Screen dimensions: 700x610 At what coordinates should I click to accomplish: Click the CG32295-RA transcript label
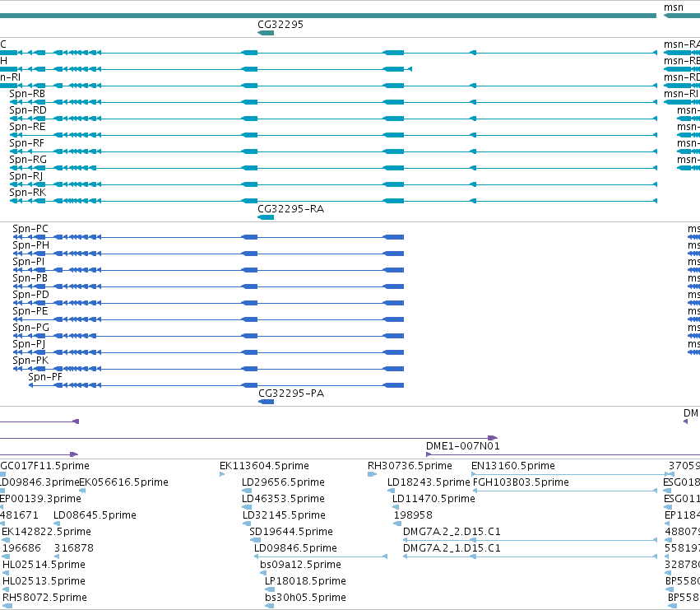pos(290,209)
